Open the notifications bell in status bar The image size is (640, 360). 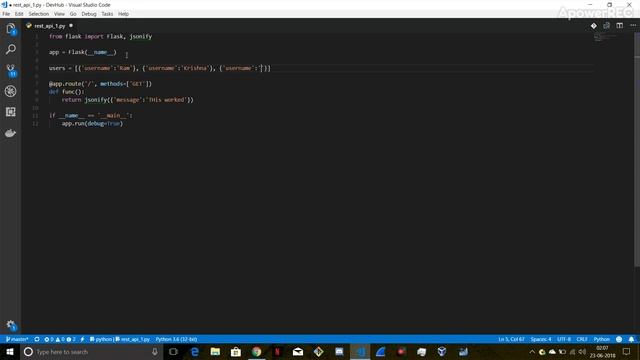(631, 339)
